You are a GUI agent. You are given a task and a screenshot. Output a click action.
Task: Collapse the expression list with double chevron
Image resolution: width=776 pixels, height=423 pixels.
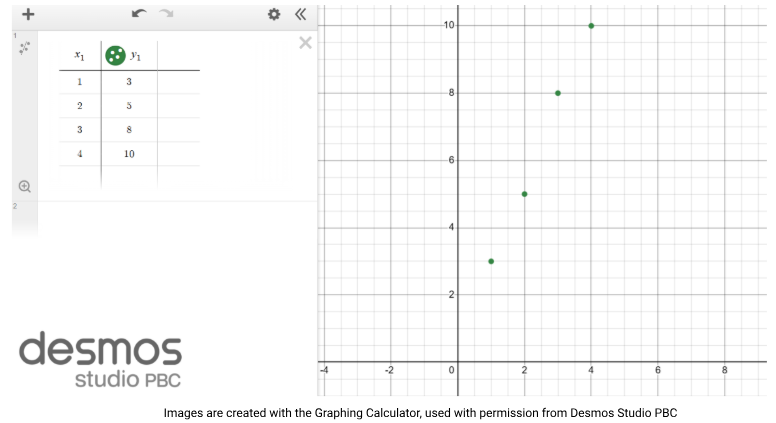300,14
